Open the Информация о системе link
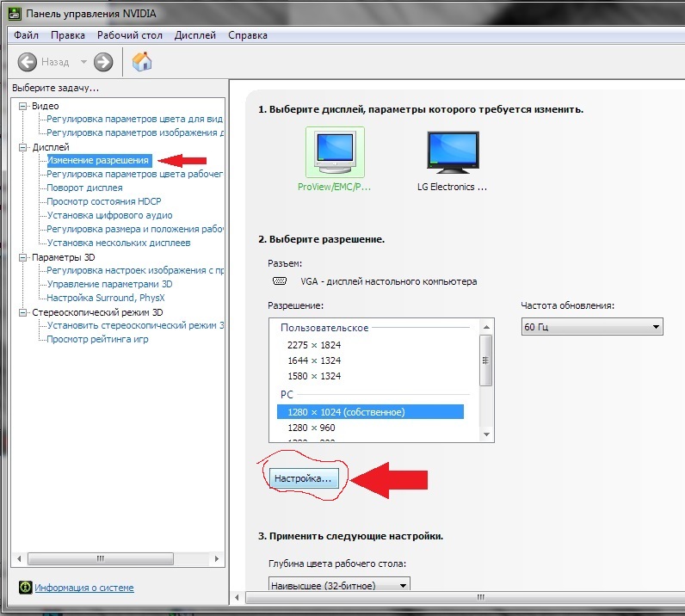Screen dimensions: 685x616 pyautogui.click(x=84, y=588)
